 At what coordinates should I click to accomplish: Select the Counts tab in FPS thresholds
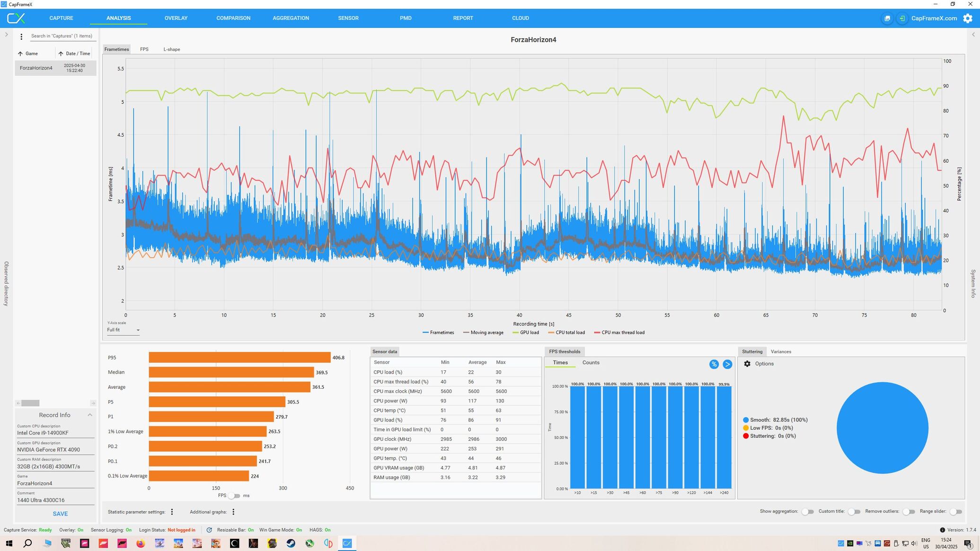tap(591, 363)
